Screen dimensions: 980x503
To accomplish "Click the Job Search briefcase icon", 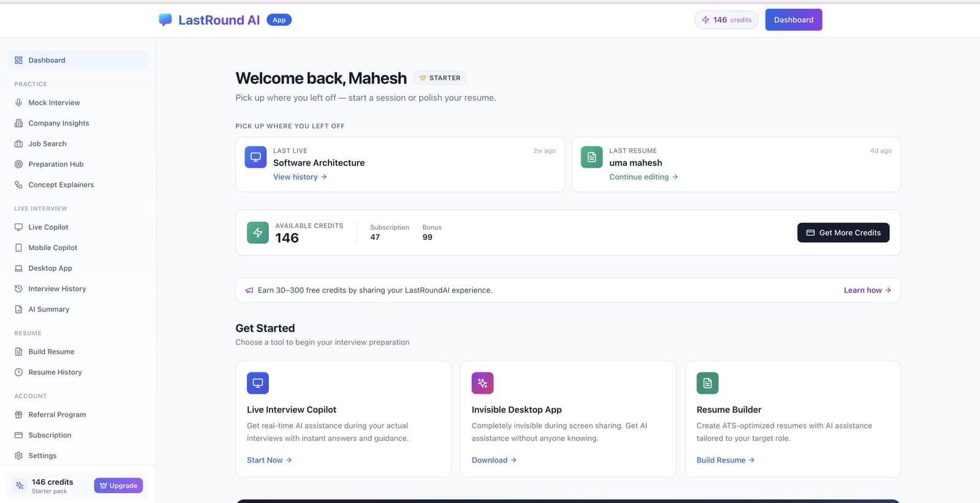I will click(18, 143).
